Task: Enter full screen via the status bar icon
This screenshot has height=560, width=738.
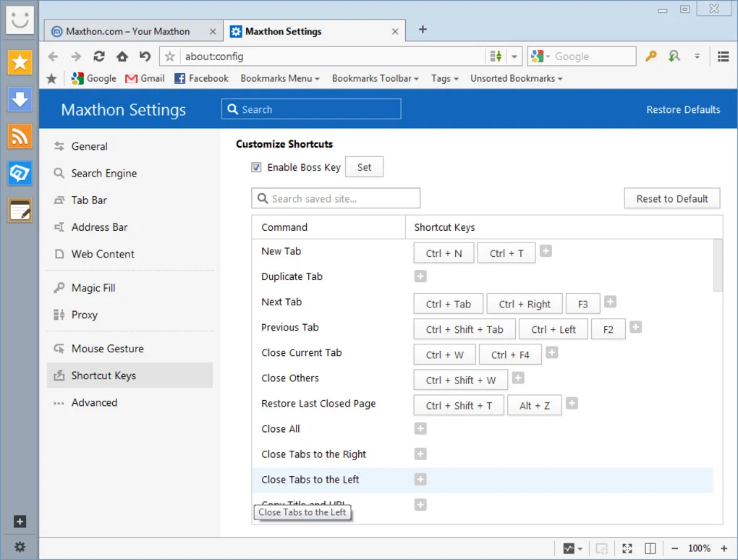Action: (x=627, y=548)
